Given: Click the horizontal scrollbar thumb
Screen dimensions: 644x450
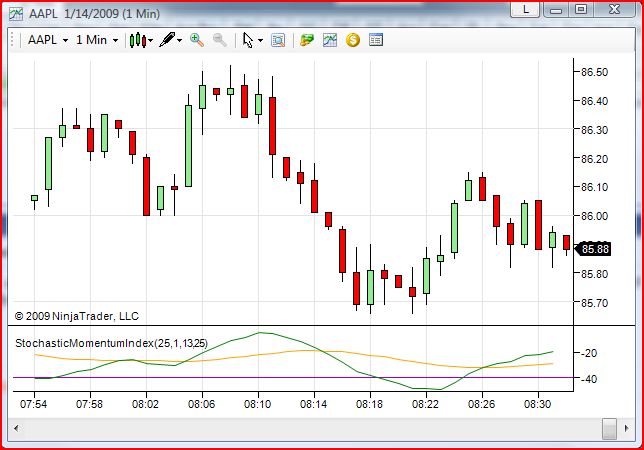Looking at the screenshot, I should pyautogui.click(x=610, y=428).
